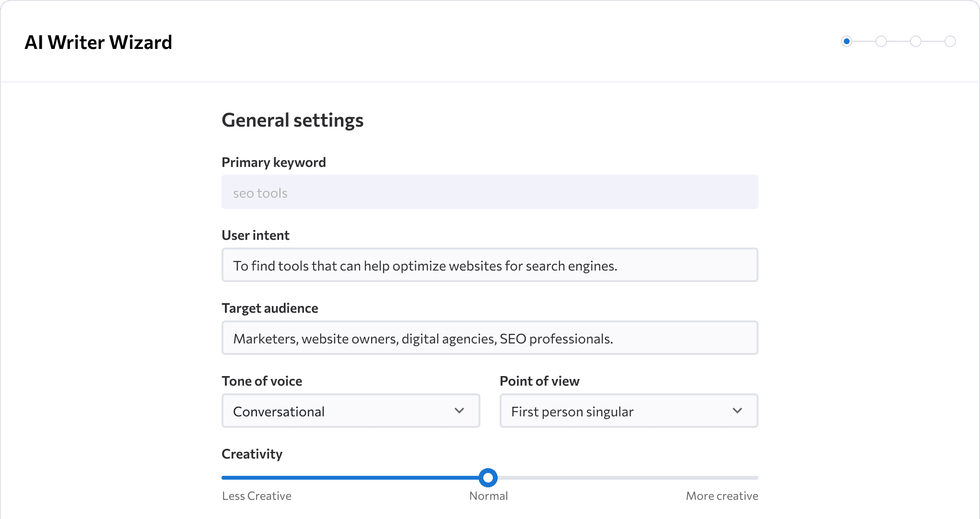Go to the second wizard step circle
The width and height of the screenshot is (980, 519).
click(x=881, y=41)
